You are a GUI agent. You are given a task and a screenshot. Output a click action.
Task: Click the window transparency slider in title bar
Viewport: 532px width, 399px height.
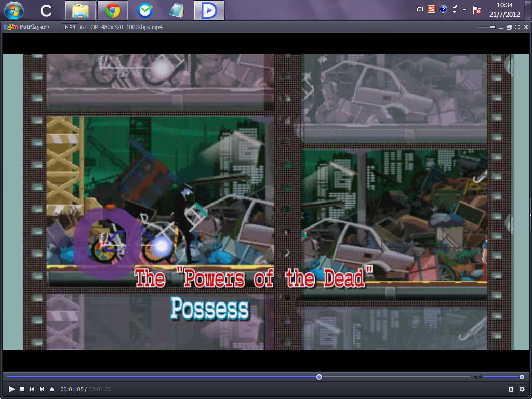tap(486, 27)
